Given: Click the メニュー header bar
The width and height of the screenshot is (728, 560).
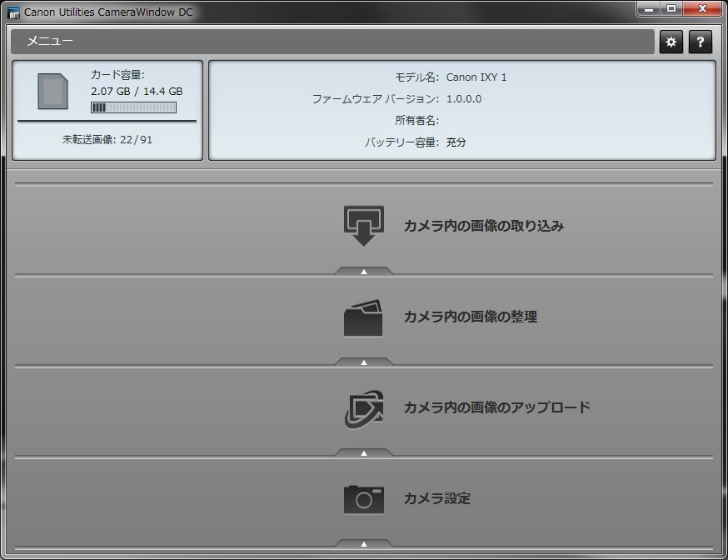Looking at the screenshot, I should tap(332, 42).
